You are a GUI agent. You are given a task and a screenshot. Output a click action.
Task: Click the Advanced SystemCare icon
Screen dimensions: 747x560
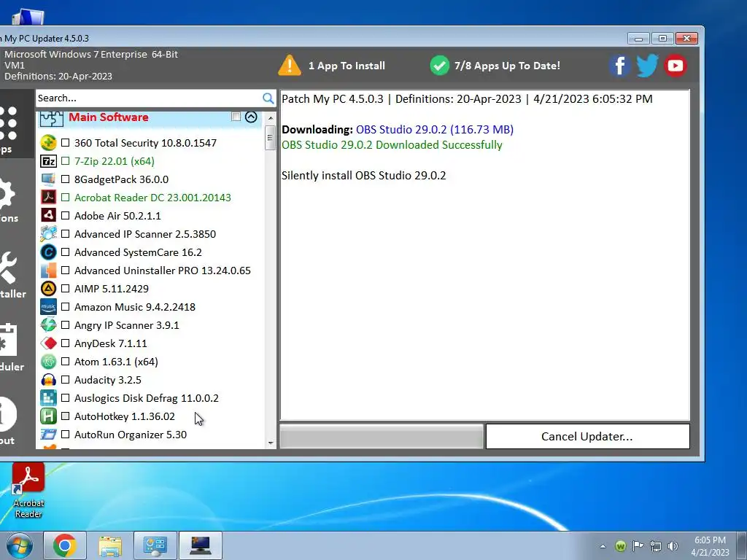pyautogui.click(x=48, y=252)
